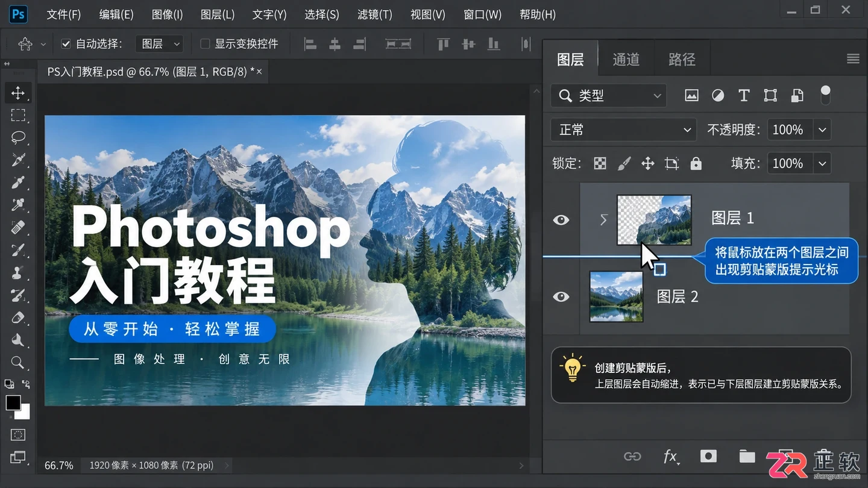868x488 pixels.
Task: Lock image pixels with the brush icon
Action: [x=624, y=163]
